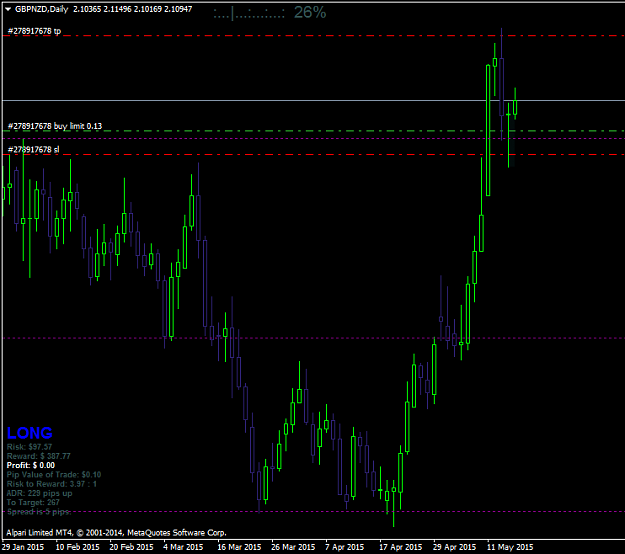Select the #278917678 sl line label
625x554 pixels.
coord(33,150)
